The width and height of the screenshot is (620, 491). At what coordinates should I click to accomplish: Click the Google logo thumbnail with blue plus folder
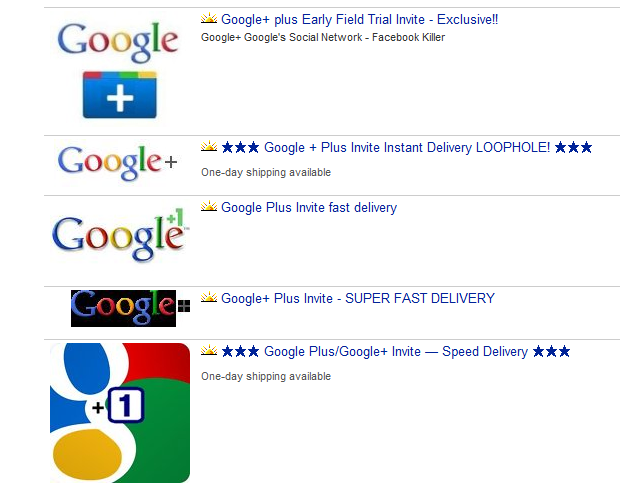coord(118,70)
